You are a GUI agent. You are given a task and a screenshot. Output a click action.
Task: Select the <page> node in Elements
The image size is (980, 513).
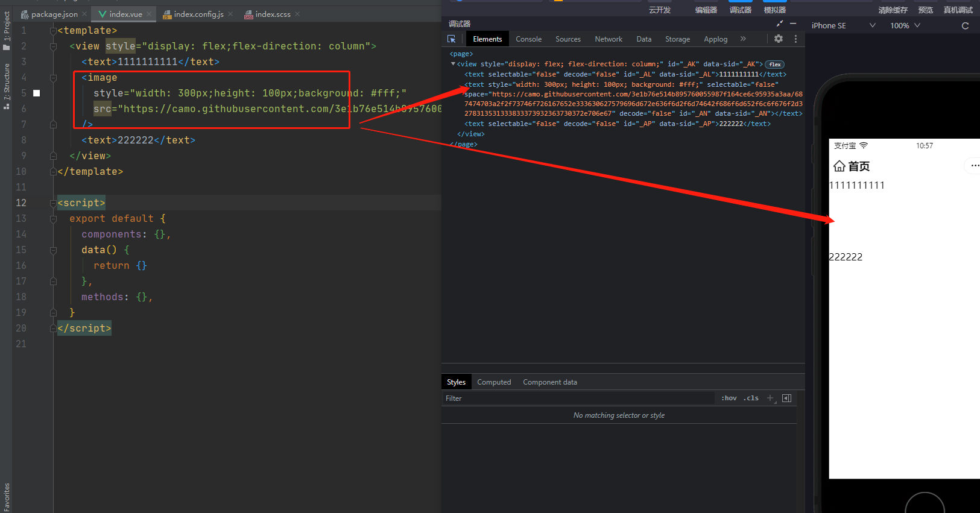pyautogui.click(x=461, y=54)
